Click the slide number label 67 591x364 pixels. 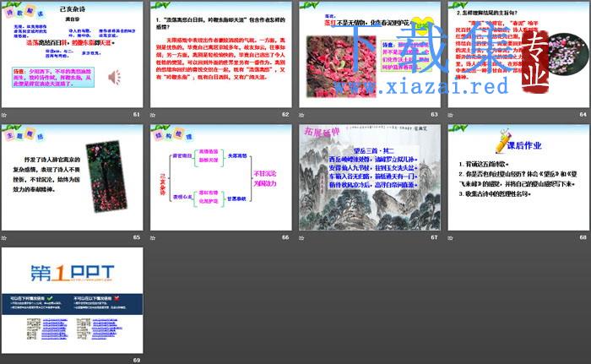click(434, 237)
